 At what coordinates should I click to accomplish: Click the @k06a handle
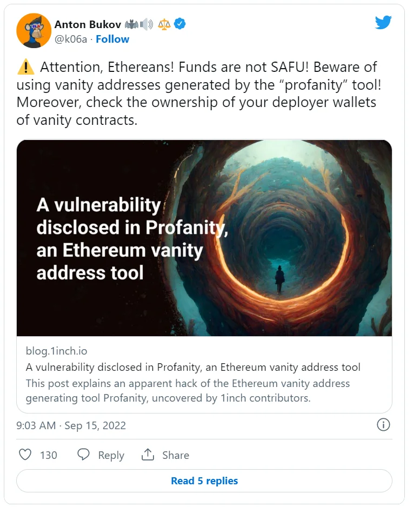coord(70,39)
